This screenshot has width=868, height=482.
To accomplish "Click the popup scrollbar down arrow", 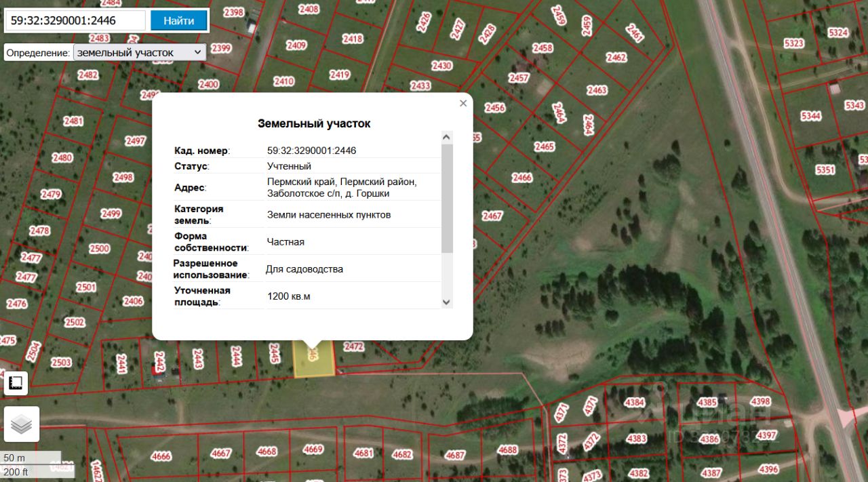I will pos(446,302).
